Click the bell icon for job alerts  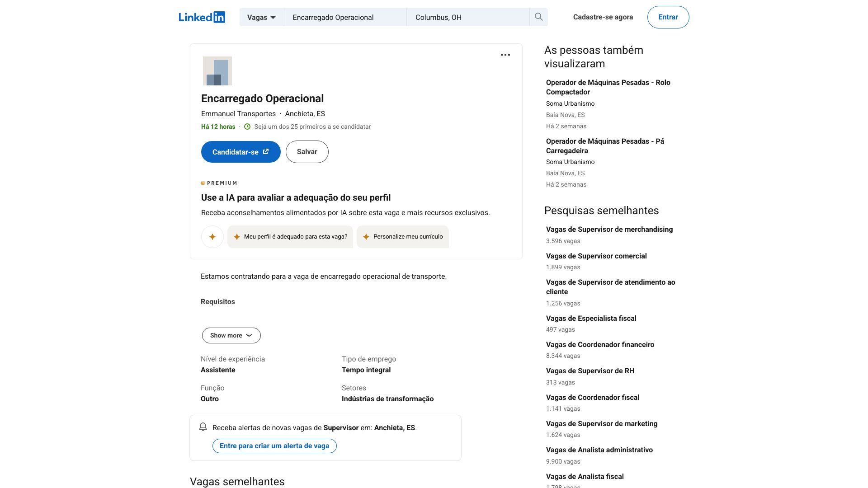(x=203, y=427)
